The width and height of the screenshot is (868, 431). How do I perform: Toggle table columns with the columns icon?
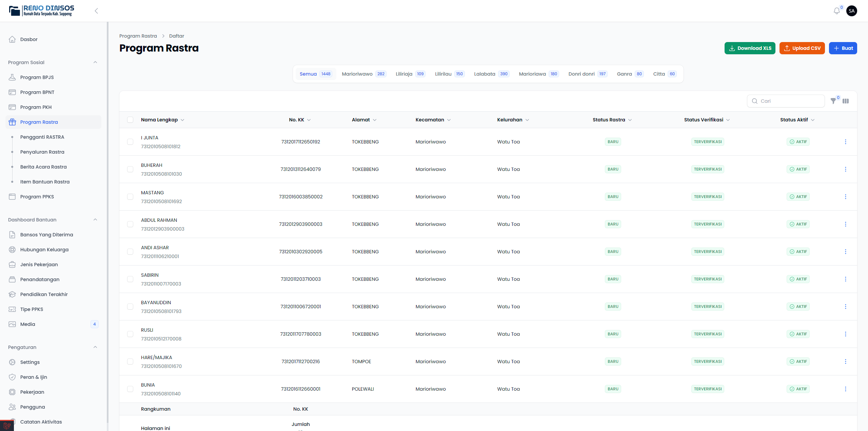coord(846,101)
